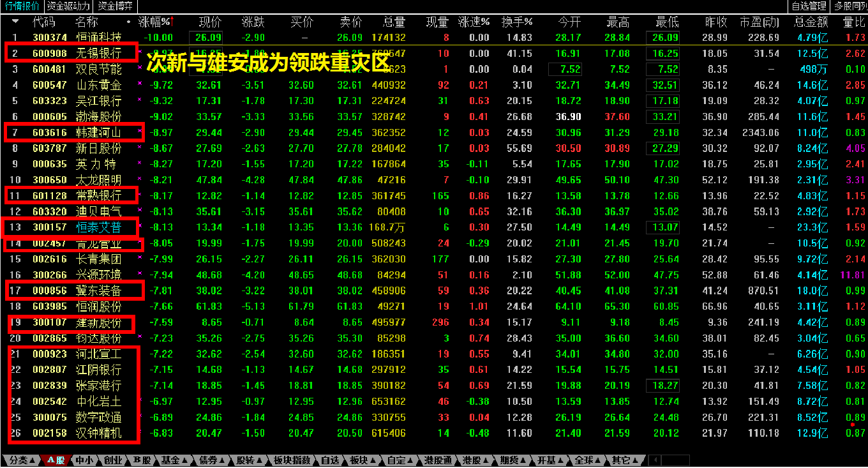Viewport: 868px width, 468px height.
Task: Sort by the 昨收 column header
Action: coord(715,22)
